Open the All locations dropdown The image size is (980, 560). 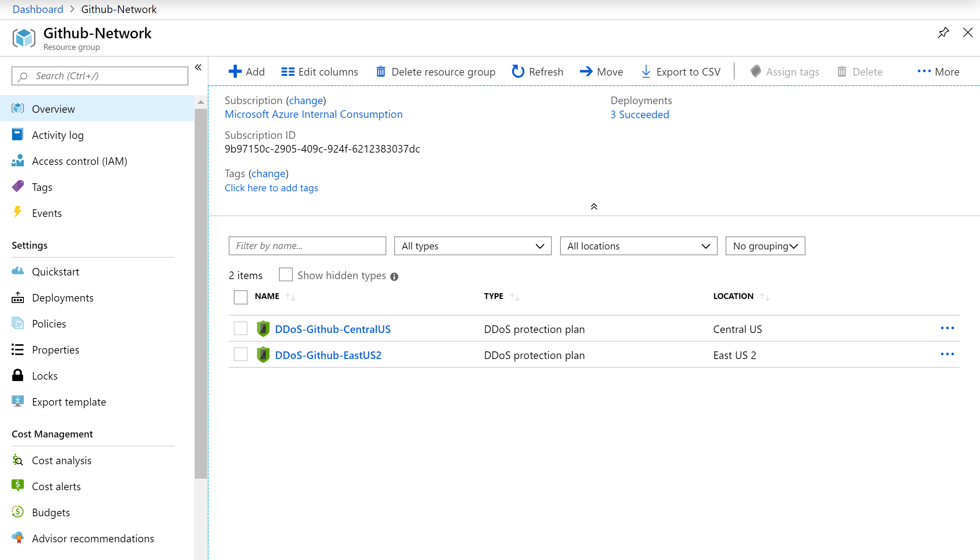click(x=639, y=246)
